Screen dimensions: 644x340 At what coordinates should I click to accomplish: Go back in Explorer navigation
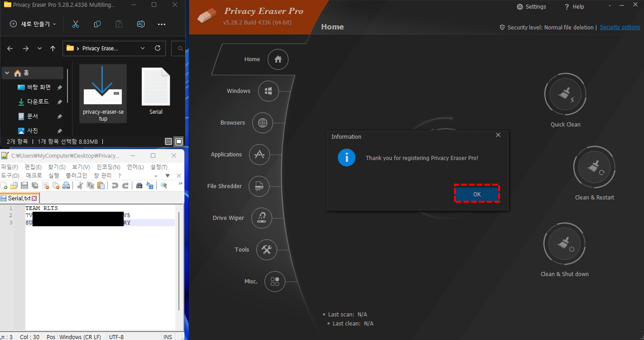pyautogui.click(x=10, y=48)
